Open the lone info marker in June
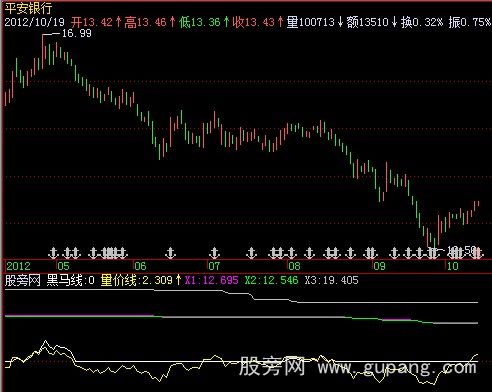 pyautogui.click(x=171, y=253)
